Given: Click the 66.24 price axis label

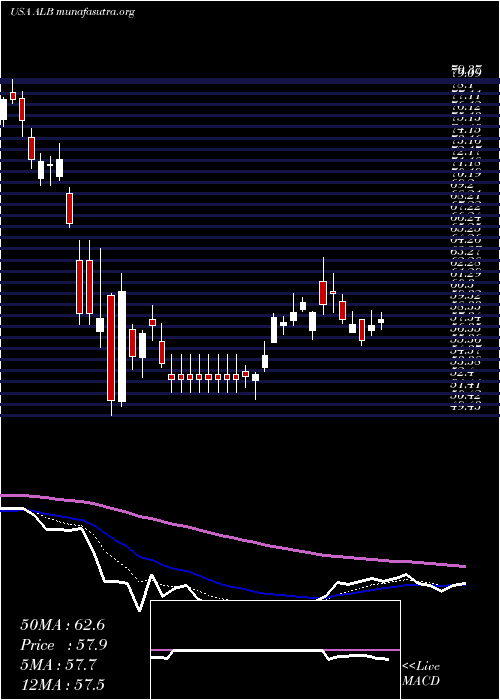Looking at the screenshot, I should [466, 218].
